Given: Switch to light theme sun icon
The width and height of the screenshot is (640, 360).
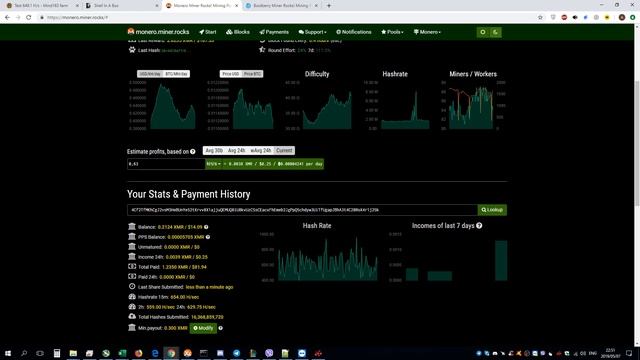Looking at the screenshot, I should (483, 32).
